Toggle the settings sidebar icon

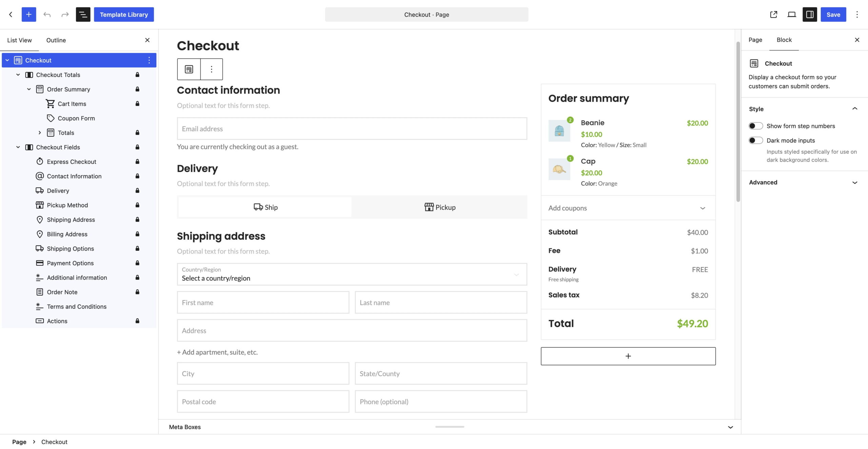click(x=810, y=15)
